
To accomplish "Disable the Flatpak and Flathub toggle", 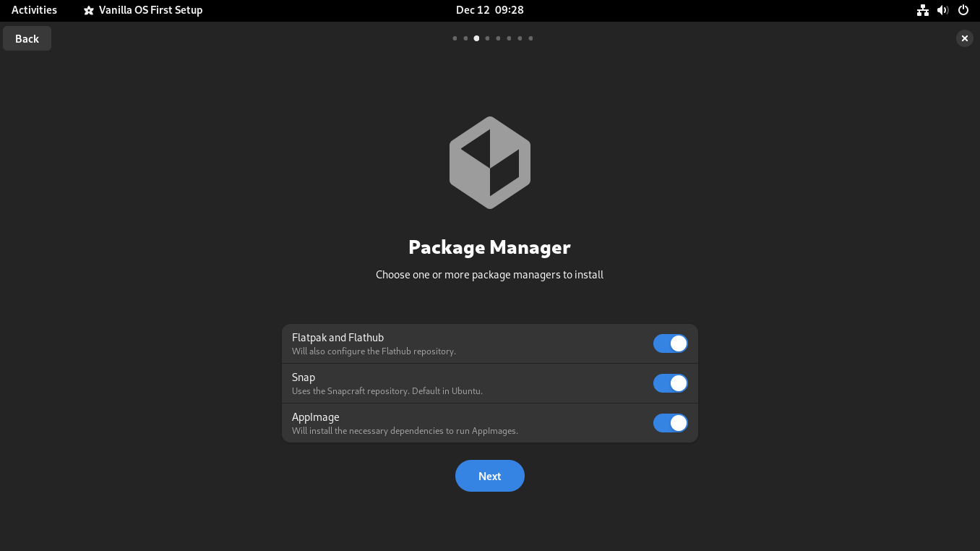I will click(670, 343).
